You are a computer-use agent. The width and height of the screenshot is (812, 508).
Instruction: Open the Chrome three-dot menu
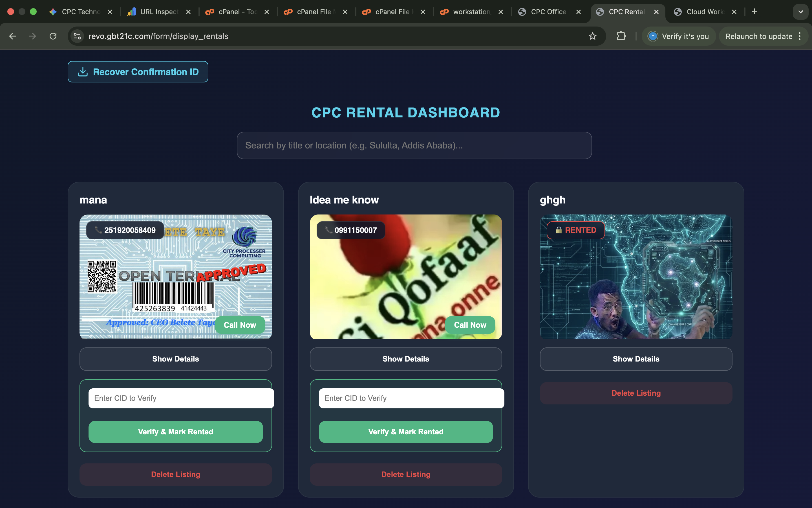click(800, 36)
